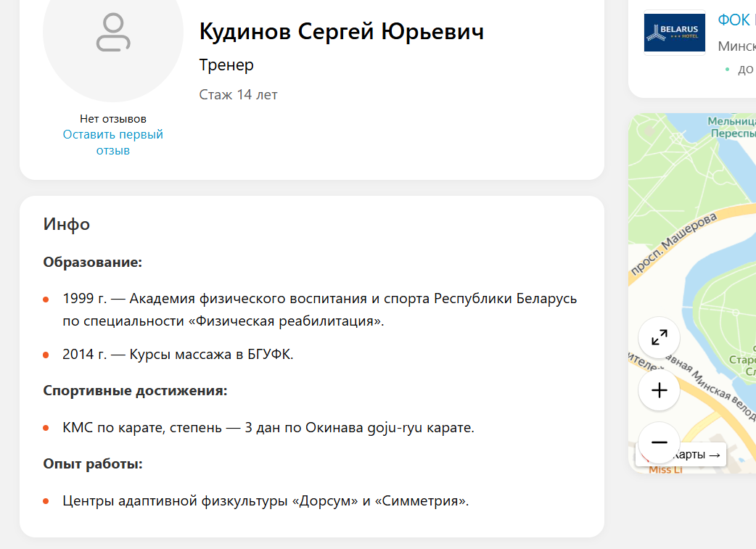756x549 pixels.
Task: Click the trainer name 'Кудинов Сергей Юрьевич'
Action: (x=341, y=32)
